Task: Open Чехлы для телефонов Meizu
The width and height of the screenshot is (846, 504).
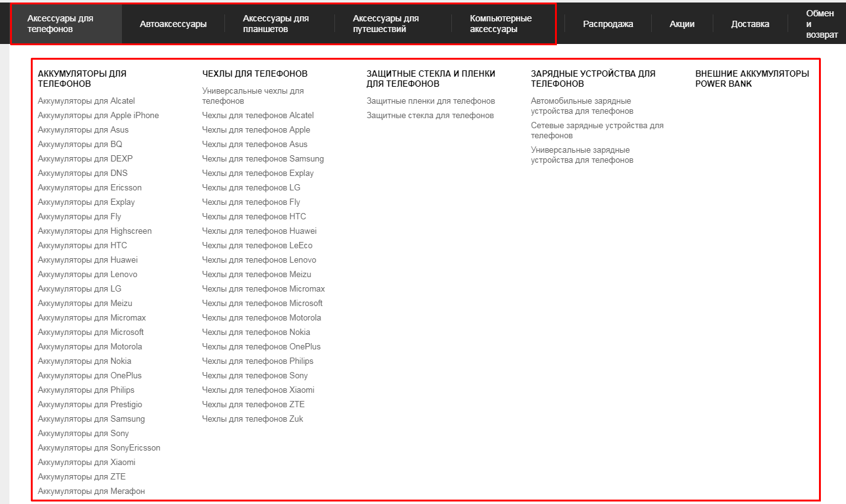Action: point(256,274)
